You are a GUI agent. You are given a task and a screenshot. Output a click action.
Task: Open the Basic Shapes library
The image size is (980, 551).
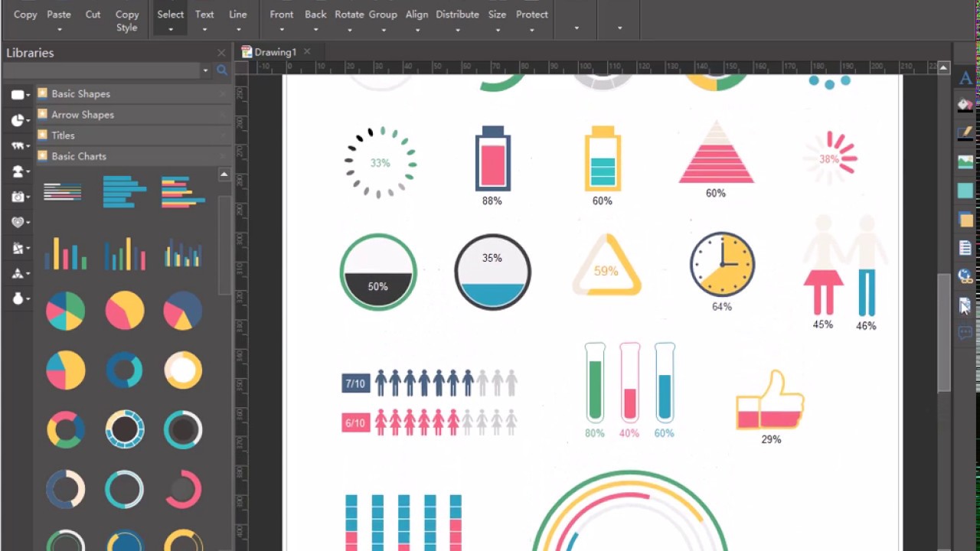[133, 93]
